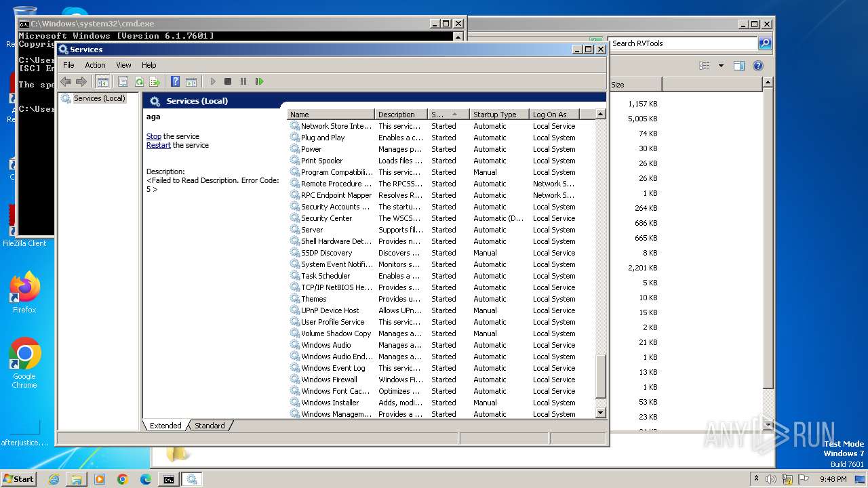Select the Server service row
868x488 pixels.
tap(441, 230)
